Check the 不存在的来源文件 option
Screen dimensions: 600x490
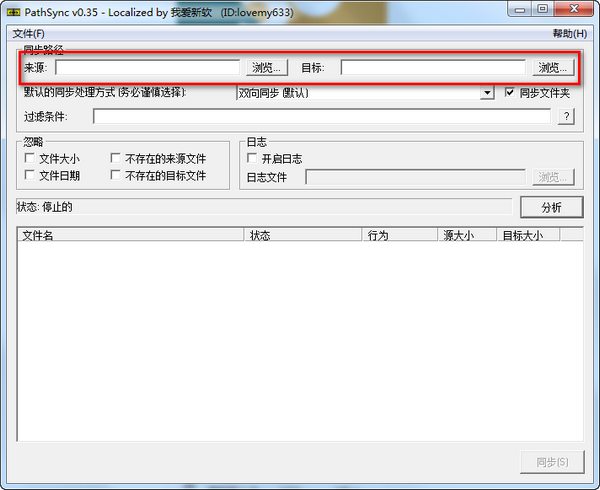point(116,159)
